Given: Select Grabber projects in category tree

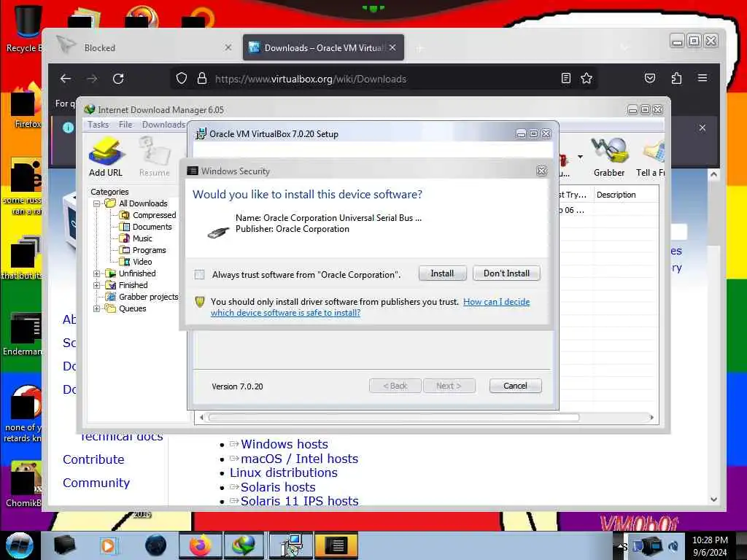Looking at the screenshot, I should 142,297.
